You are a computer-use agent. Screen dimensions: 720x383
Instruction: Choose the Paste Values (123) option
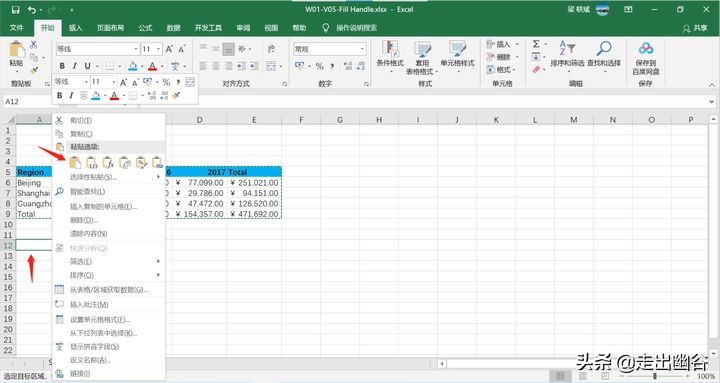[91, 162]
